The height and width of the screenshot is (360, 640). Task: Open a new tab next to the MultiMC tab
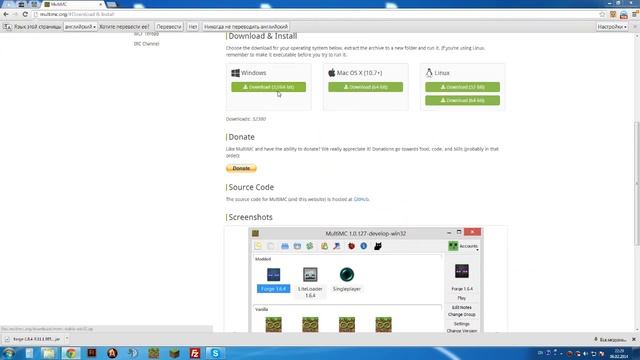click(x=111, y=5)
